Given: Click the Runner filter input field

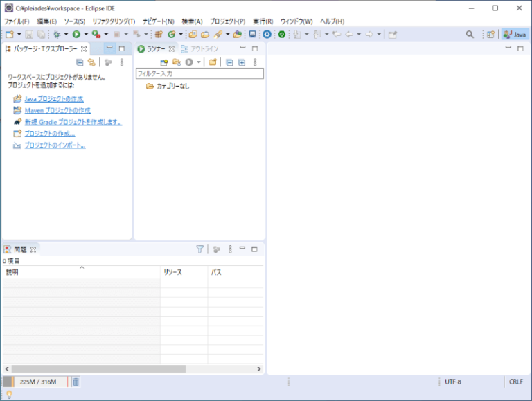Looking at the screenshot, I should pos(199,73).
